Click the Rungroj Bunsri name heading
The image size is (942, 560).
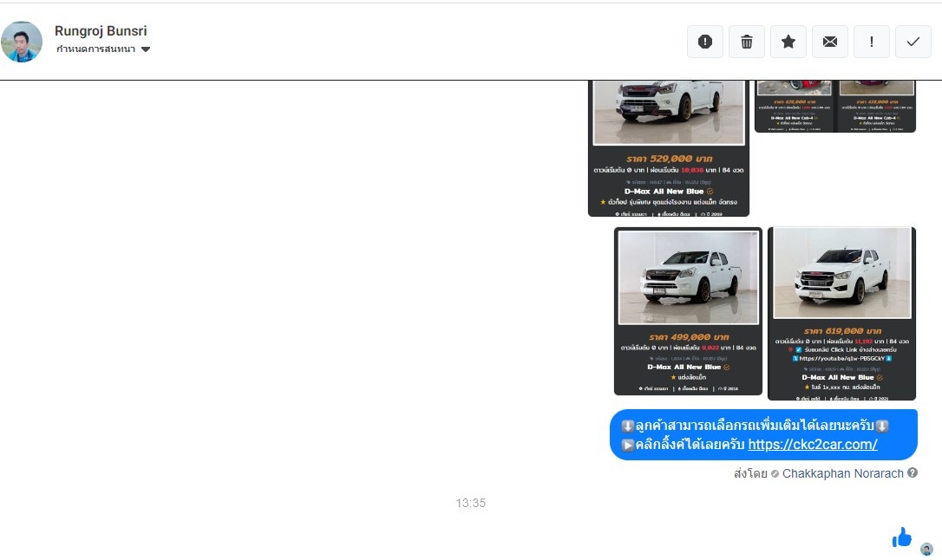coord(101,31)
